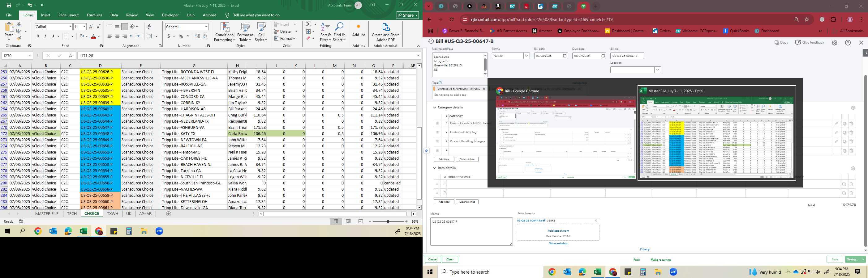The width and height of the screenshot is (868, 278).
Task: Select the Master File Excel window thumbnail
Action: coord(717,133)
